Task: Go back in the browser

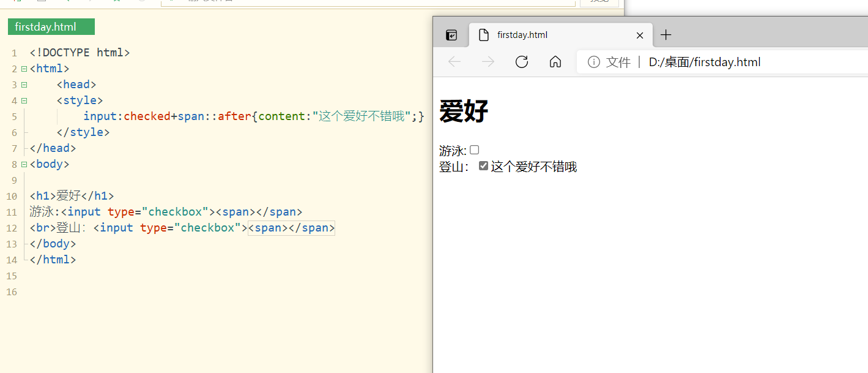Action: click(x=454, y=62)
